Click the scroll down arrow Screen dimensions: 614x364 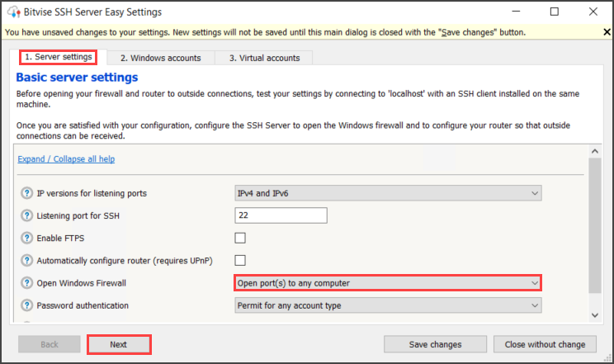click(x=595, y=315)
